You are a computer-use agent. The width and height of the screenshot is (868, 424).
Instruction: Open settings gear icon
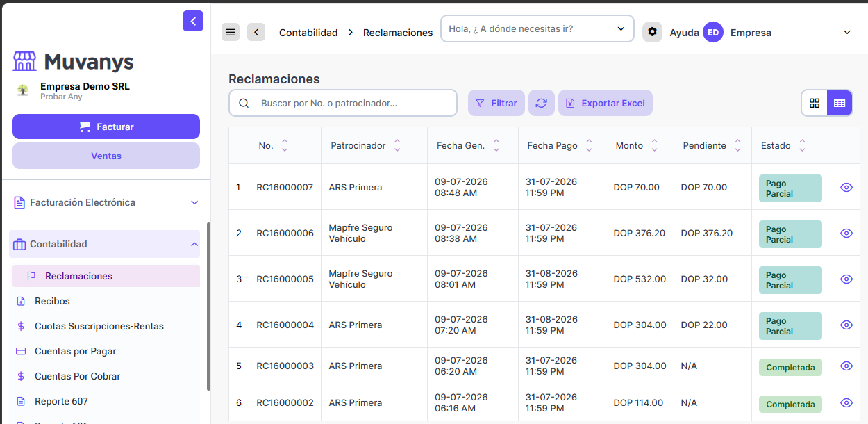(652, 32)
